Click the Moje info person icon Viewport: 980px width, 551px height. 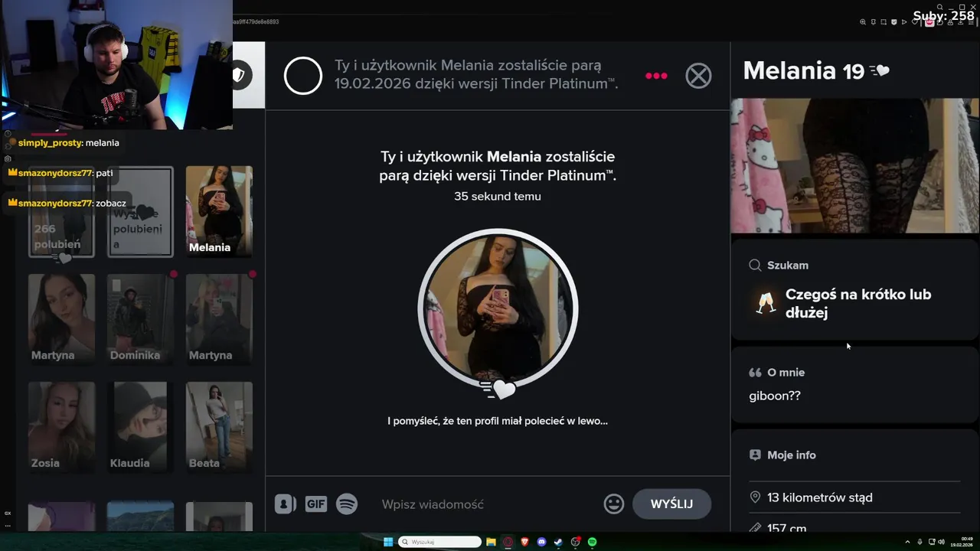(755, 455)
